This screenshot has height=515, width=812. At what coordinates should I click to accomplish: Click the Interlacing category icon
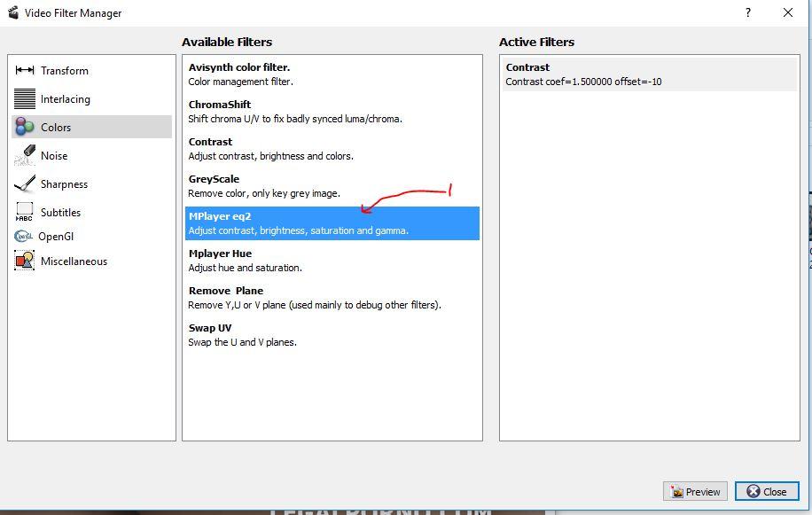[25, 99]
